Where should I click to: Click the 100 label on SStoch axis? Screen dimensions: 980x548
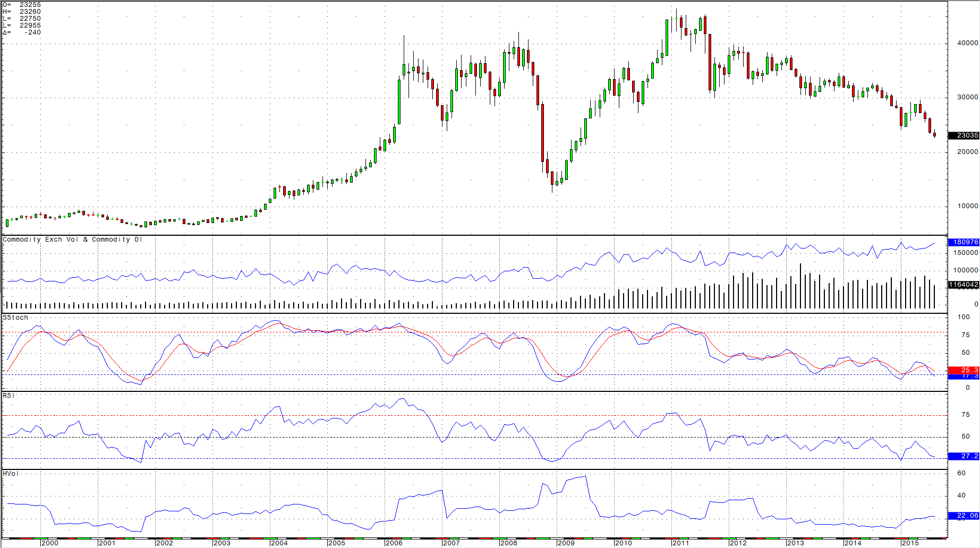pyautogui.click(x=964, y=317)
